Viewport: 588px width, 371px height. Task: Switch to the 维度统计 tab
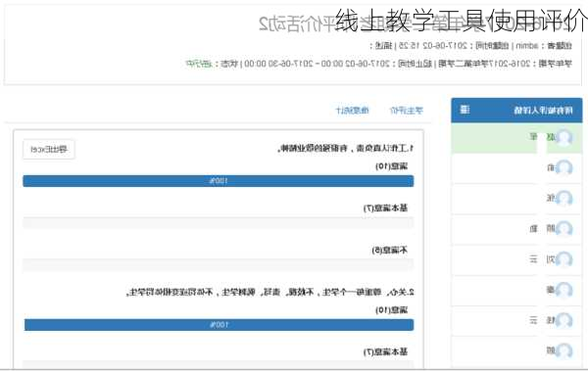pyautogui.click(x=352, y=111)
